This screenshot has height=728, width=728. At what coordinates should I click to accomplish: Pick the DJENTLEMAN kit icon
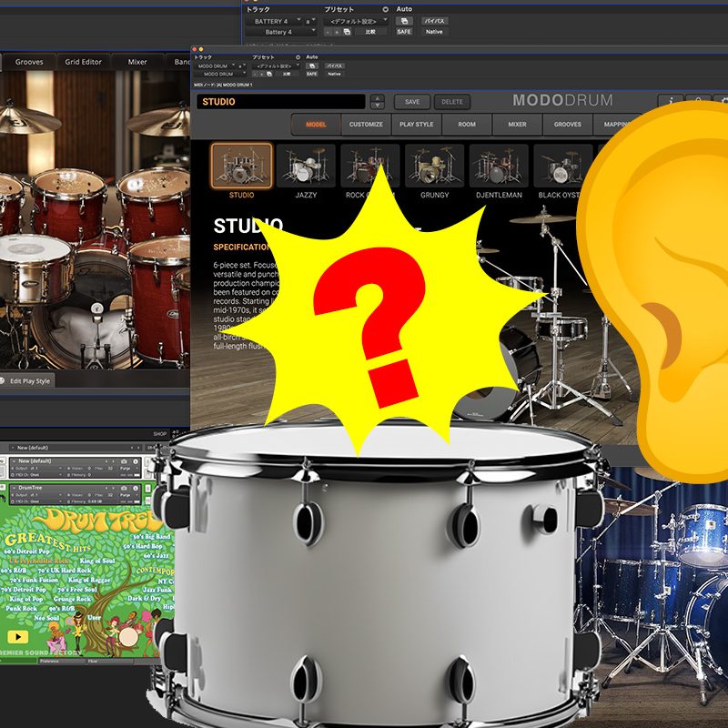pyautogui.click(x=499, y=166)
